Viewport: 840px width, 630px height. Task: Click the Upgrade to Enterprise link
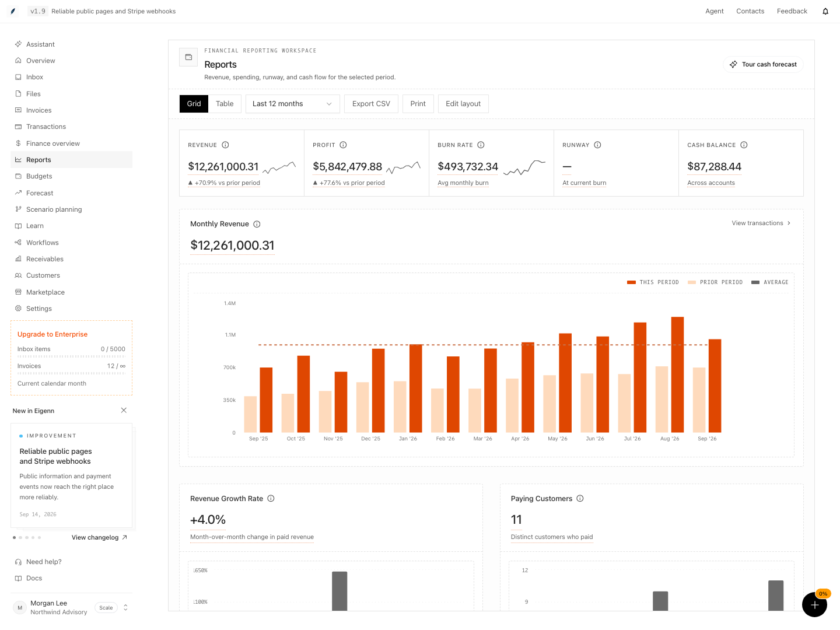coord(52,334)
